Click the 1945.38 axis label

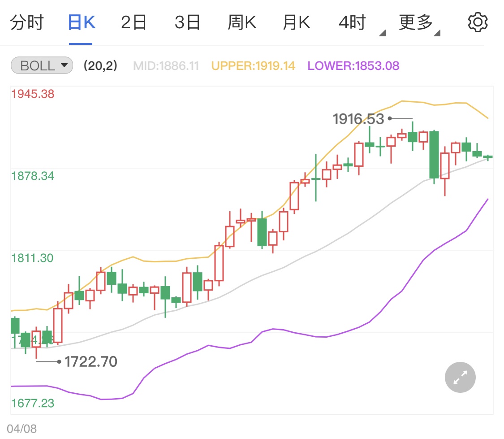(33, 94)
